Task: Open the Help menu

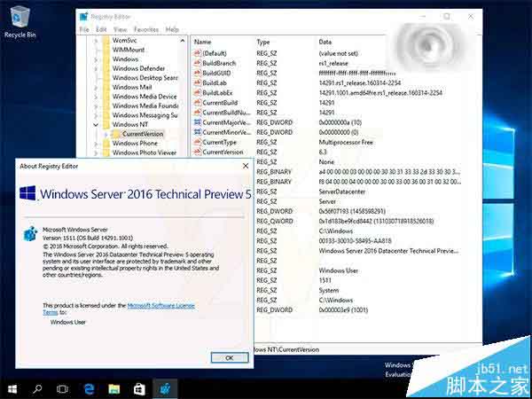Action: click(x=172, y=29)
